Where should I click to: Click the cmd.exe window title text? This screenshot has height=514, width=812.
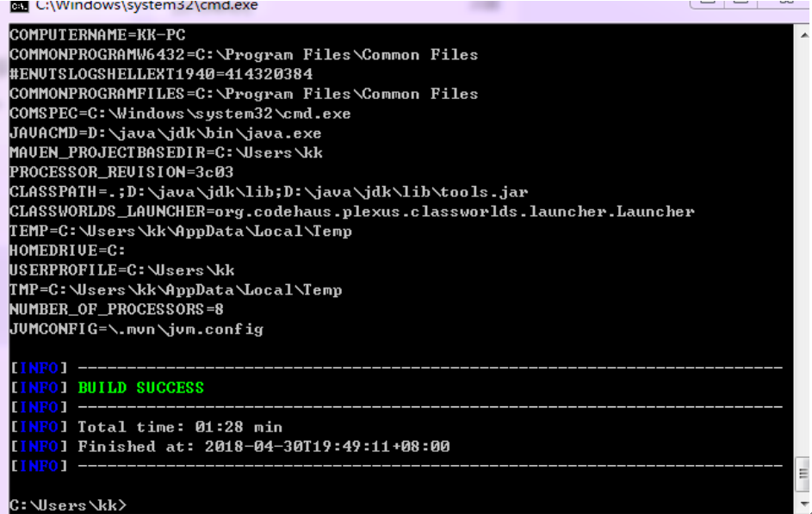tap(147, 6)
